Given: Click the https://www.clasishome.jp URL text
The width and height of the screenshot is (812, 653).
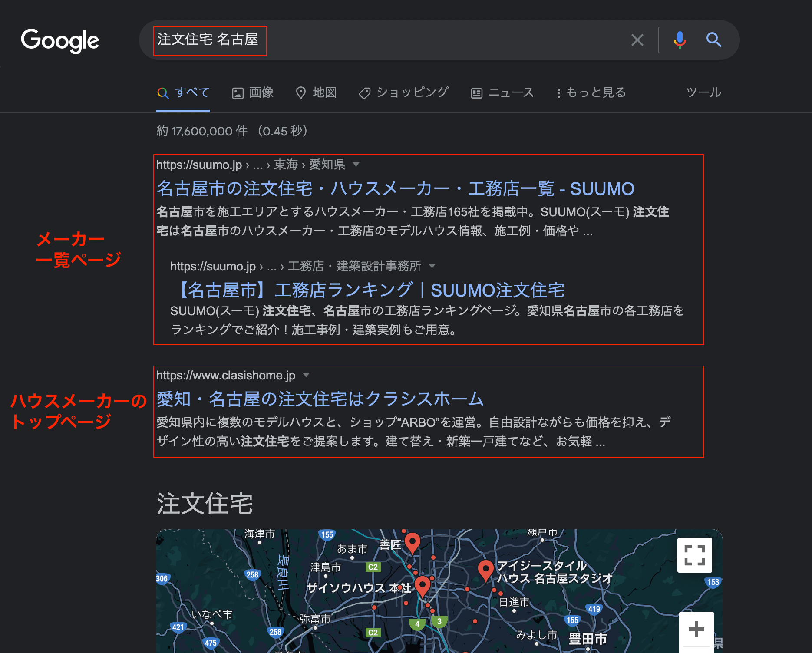Looking at the screenshot, I should pyautogui.click(x=226, y=376).
